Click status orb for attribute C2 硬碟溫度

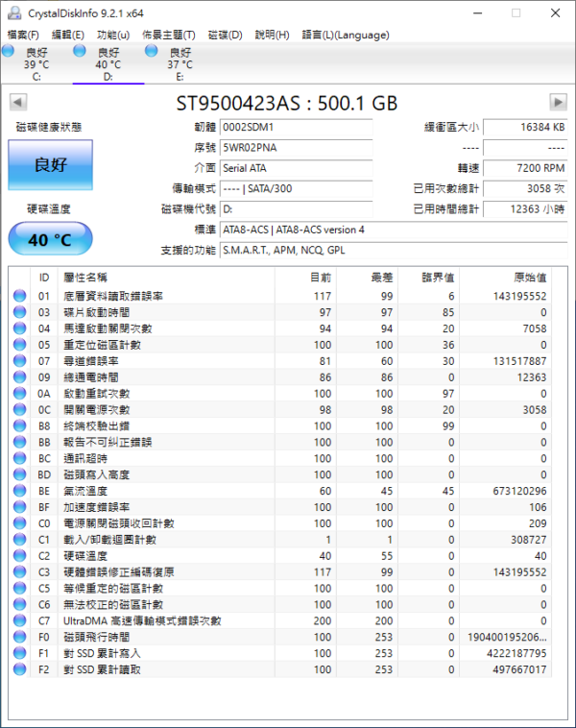[19, 555]
